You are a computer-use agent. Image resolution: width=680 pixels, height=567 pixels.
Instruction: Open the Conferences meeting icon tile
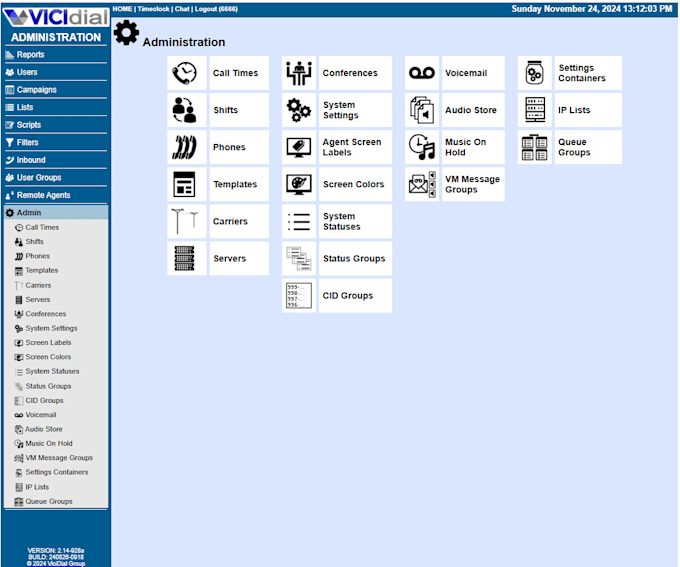[299, 73]
